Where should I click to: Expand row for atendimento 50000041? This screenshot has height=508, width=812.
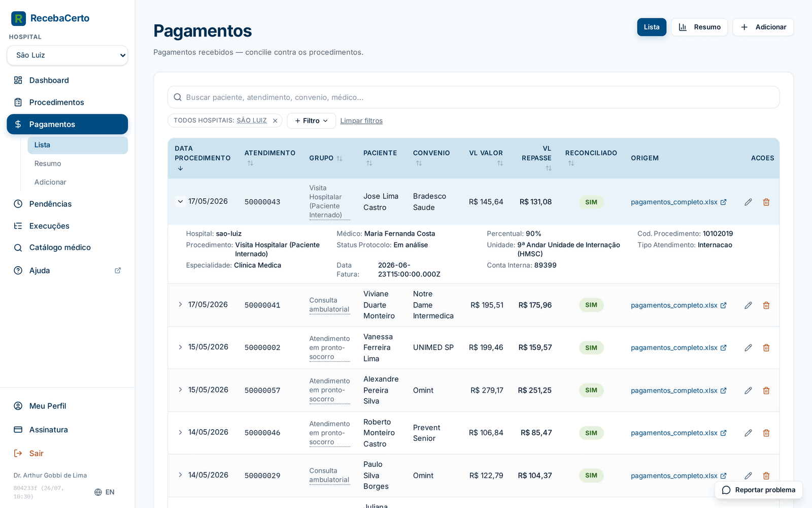tap(180, 305)
